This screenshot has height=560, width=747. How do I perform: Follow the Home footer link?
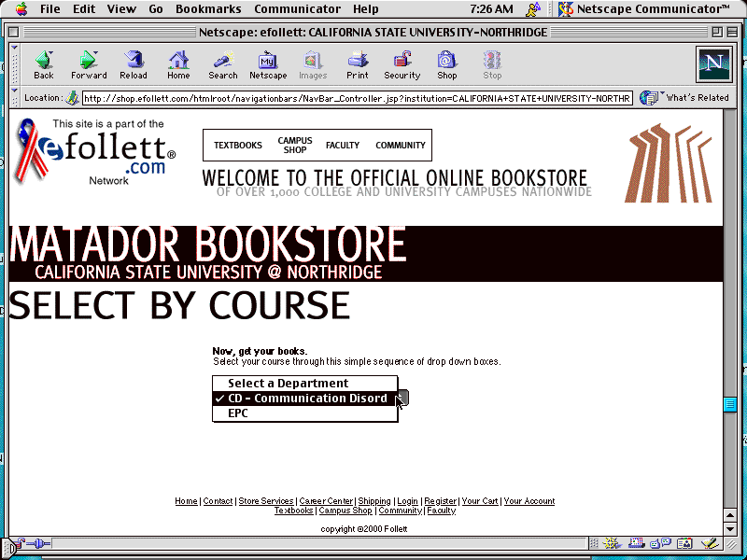[186, 501]
